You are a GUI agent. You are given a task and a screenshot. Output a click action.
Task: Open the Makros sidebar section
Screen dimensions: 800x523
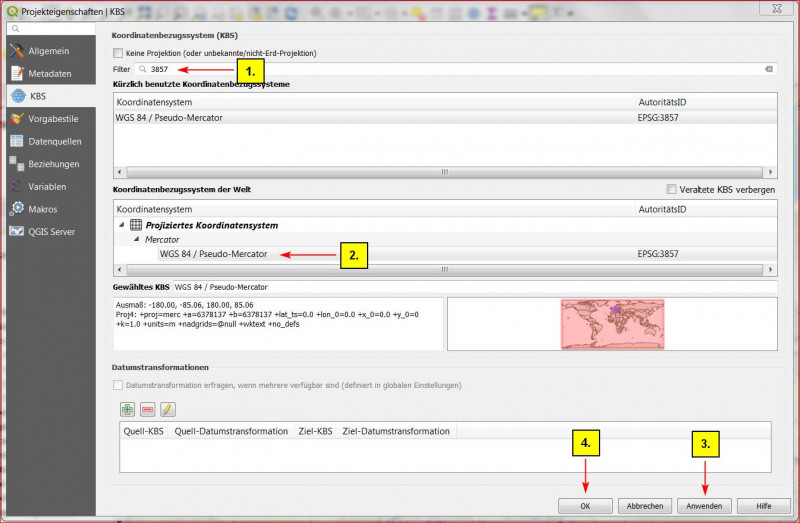[x=42, y=209]
